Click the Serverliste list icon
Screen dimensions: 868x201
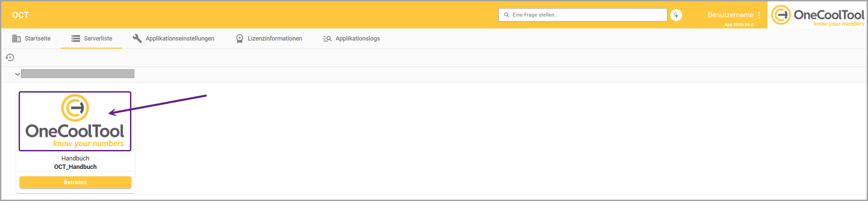(76, 39)
